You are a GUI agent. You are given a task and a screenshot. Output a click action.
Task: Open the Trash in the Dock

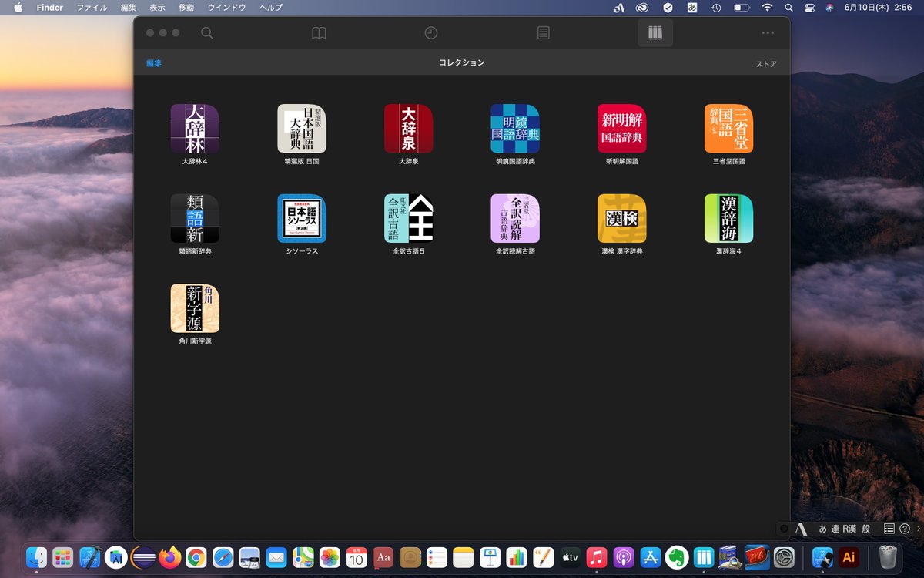[x=888, y=556]
